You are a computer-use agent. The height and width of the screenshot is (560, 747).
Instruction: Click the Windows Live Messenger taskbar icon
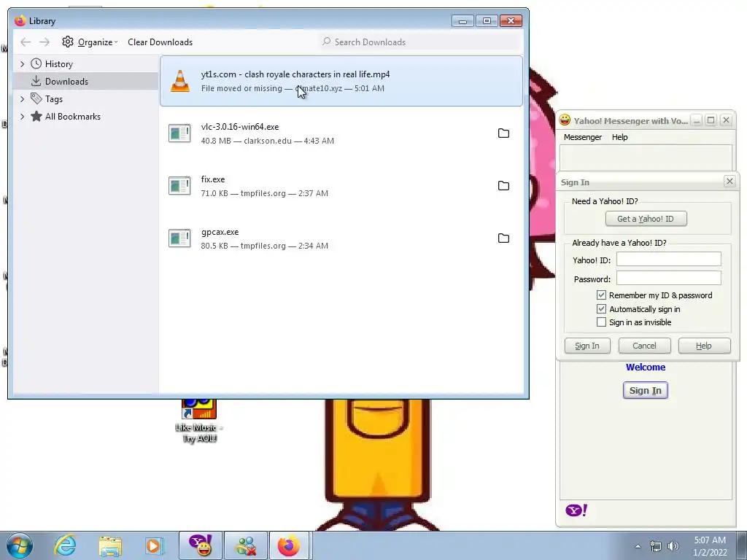pos(246,545)
